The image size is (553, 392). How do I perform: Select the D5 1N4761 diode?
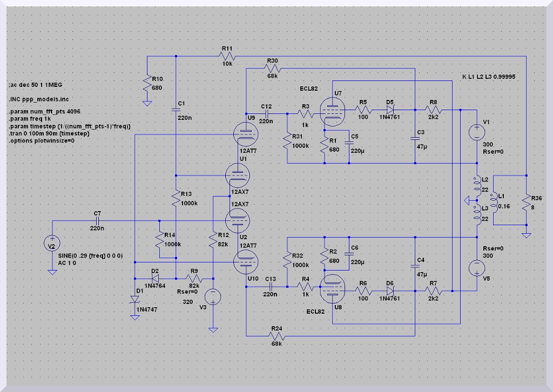pos(390,109)
